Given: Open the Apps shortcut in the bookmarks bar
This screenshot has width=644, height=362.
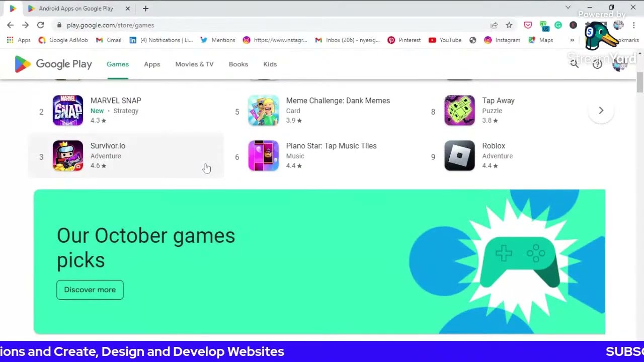Looking at the screenshot, I should coord(19,40).
